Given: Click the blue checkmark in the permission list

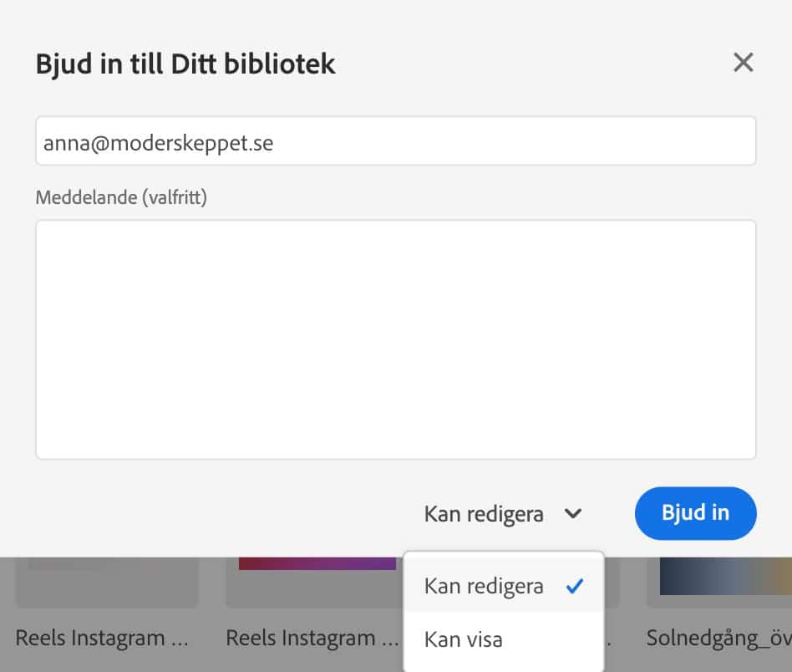Looking at the screenshot, I should click(575, 586).
